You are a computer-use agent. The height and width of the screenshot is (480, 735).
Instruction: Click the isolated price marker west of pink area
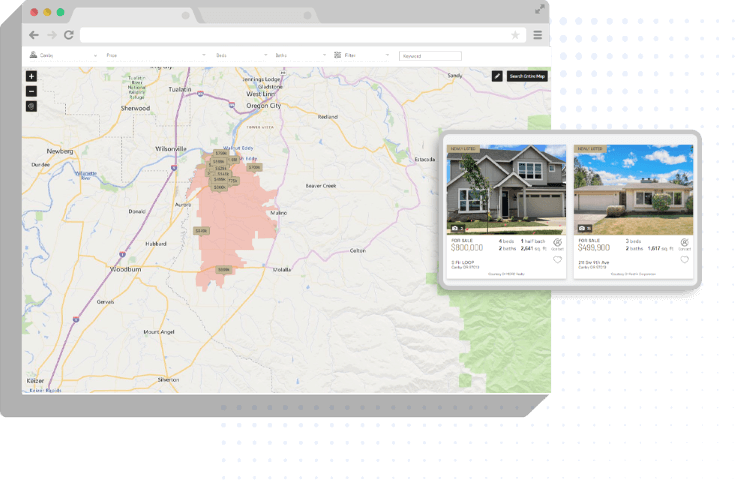(201, 231)
